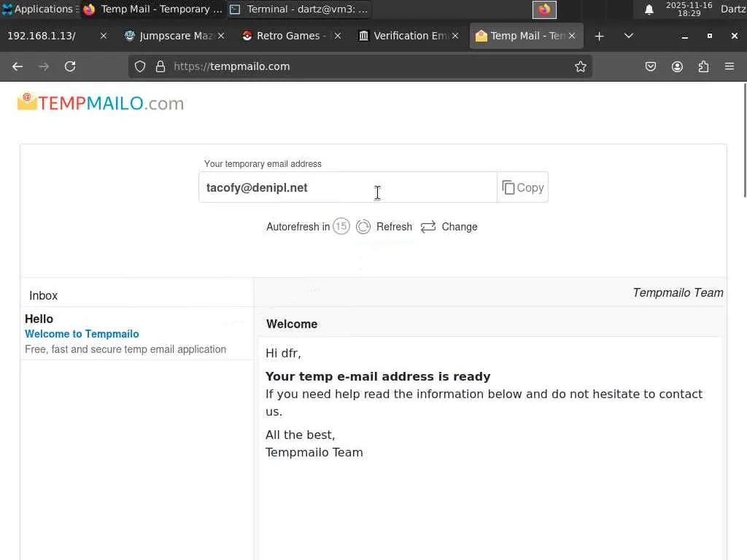
Task: Open the Applications menu in the taskbar
Action: coord(40,9)
